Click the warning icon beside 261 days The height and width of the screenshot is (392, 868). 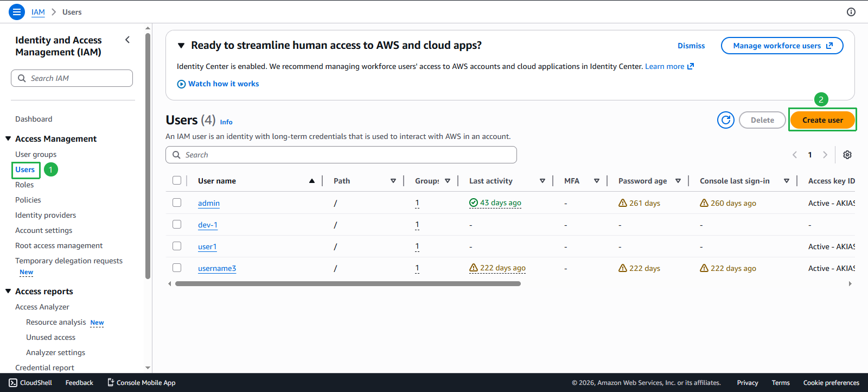coord(623,203)
